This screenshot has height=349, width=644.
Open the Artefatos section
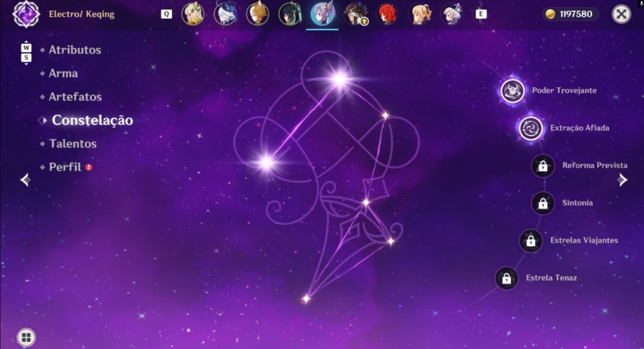click(x=75, y=97)
